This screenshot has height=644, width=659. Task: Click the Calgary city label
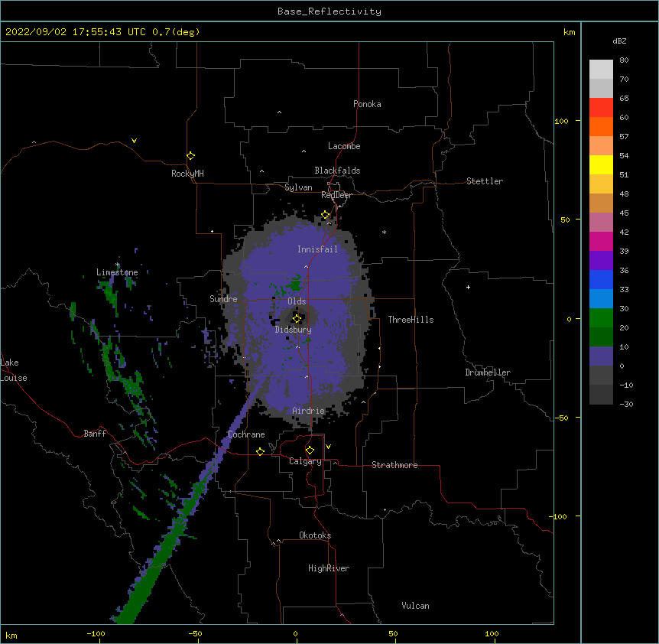(x=305, y=461)
